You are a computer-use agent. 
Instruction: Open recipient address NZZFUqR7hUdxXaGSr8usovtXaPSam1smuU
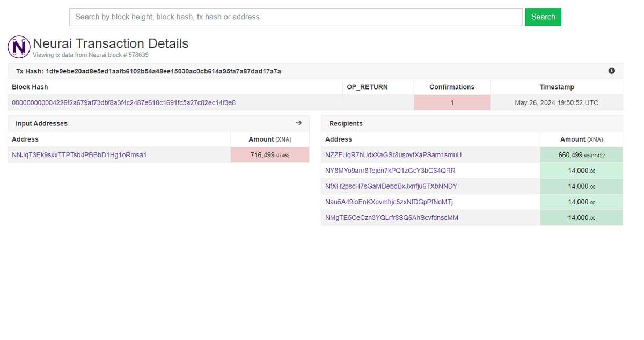[x=393, y=154]
